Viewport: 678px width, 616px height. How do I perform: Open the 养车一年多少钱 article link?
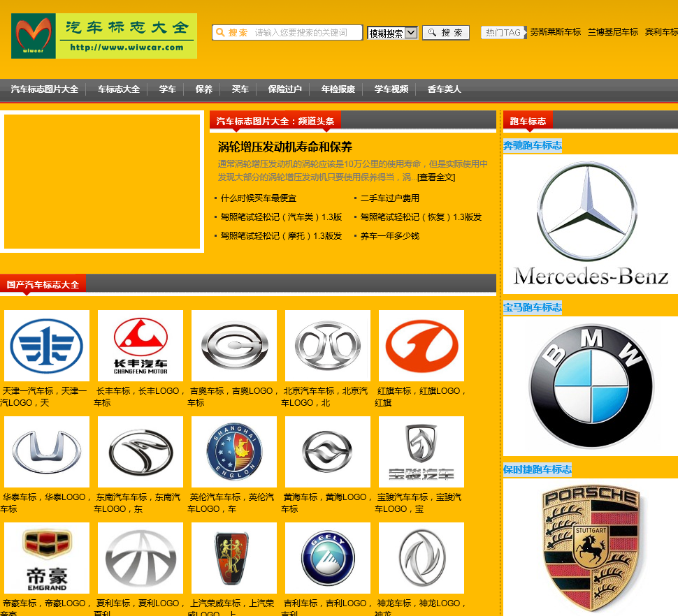point(389,236)
